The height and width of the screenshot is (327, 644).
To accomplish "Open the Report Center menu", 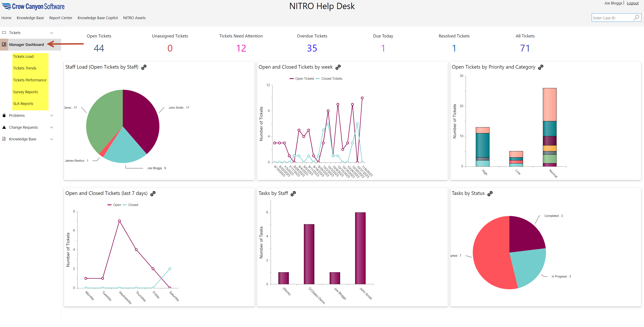I will (x=61, y=18).
